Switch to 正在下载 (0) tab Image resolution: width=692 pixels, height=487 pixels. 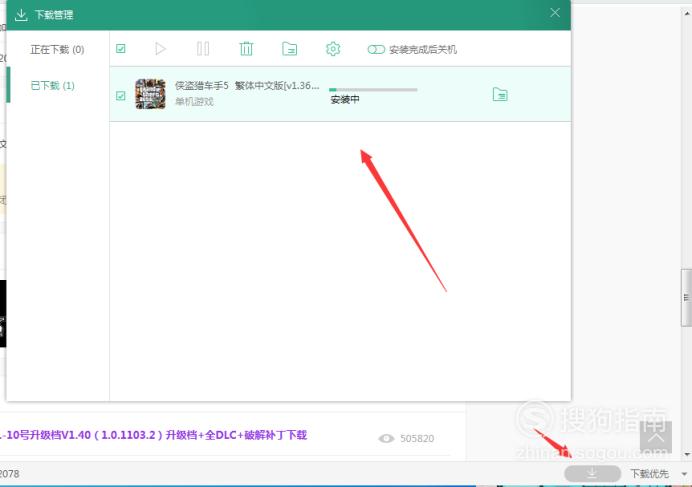click(57, 49)
